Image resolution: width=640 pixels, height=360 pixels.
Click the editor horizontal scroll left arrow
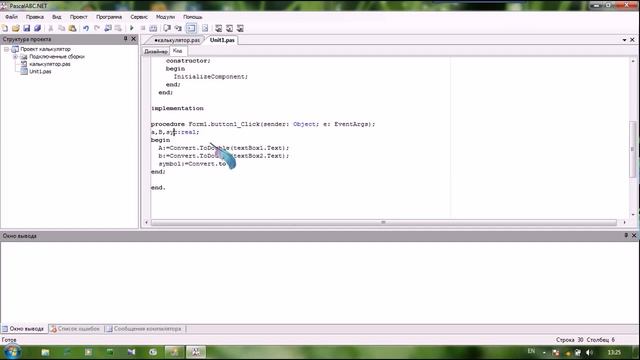pos(147,222)
